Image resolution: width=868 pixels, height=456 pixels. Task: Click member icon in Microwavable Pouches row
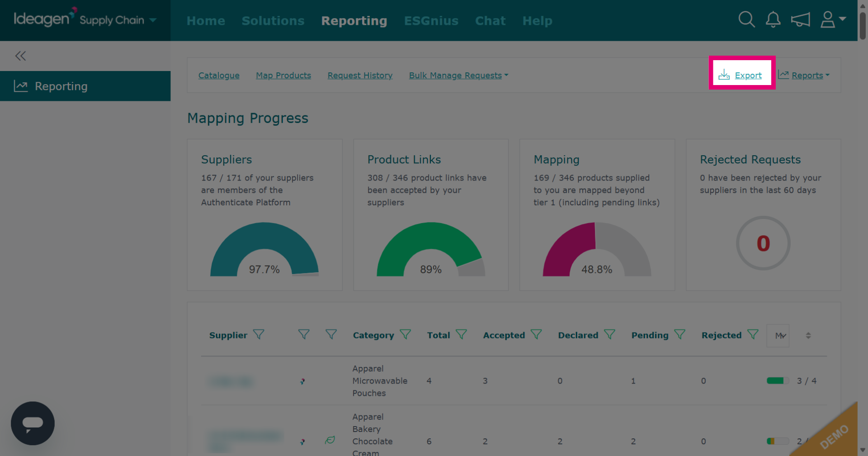click(302, 381)
